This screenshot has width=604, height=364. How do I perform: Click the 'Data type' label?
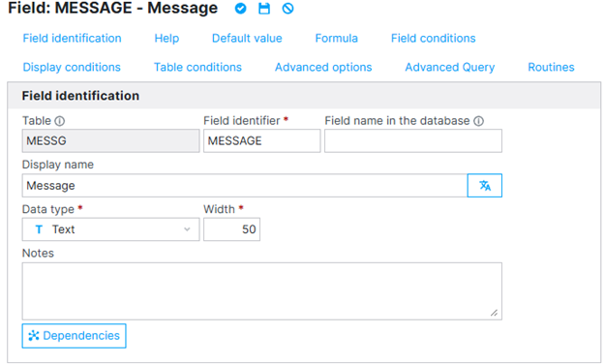[x=48, y=209]
